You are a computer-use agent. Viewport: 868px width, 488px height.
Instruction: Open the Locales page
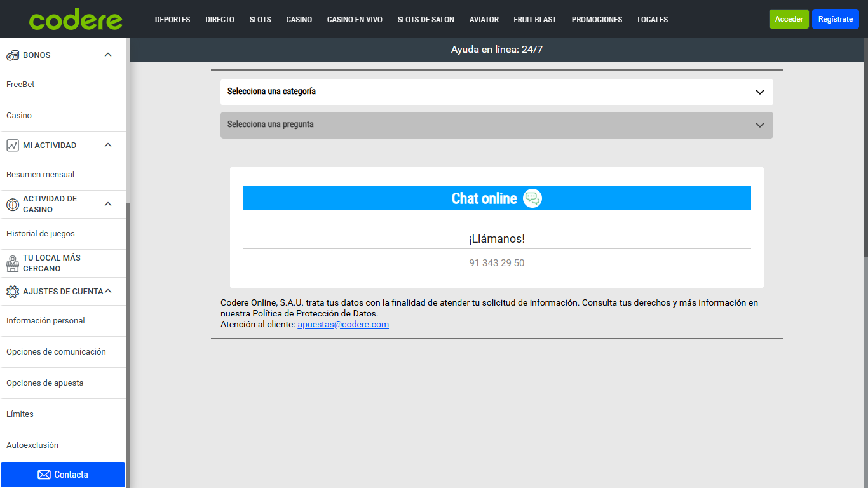[x=653, y=20]
